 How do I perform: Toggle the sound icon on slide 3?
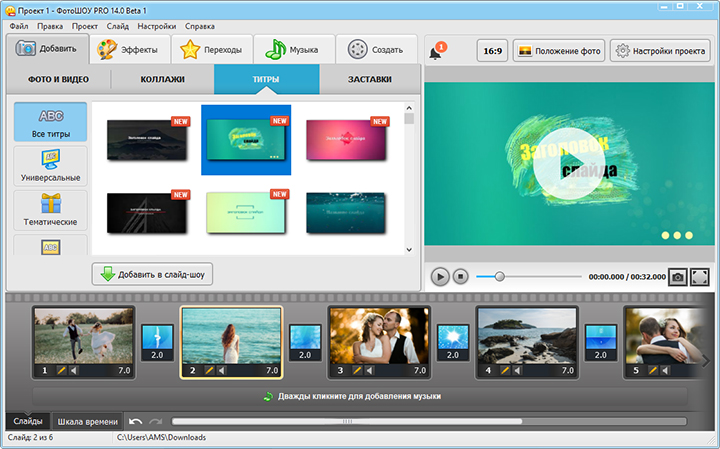point(369,370)
